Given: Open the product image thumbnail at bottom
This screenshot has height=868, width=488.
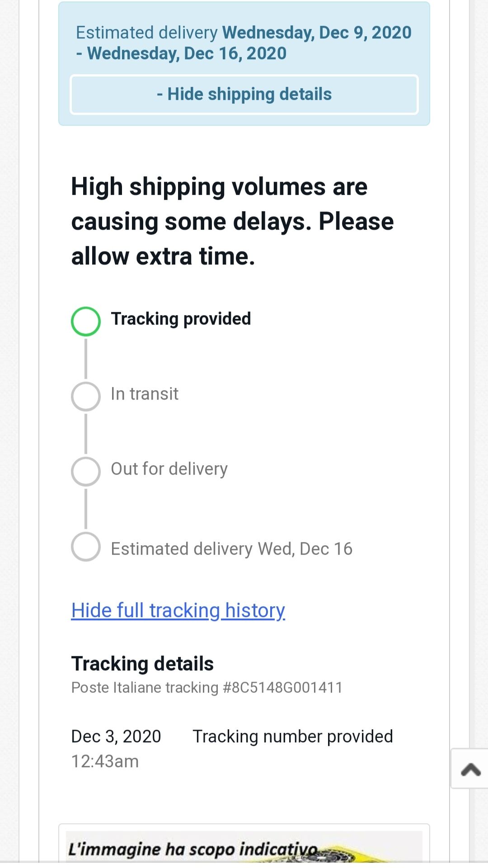Looking at the screenshot, I should [x=244, y=848].
